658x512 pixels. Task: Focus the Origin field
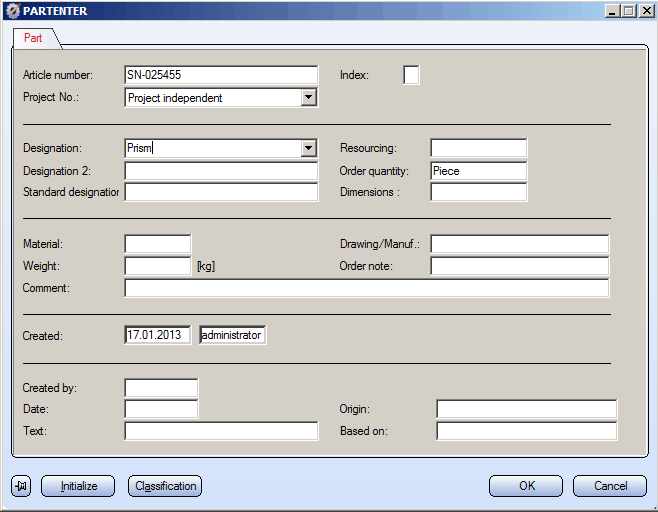(x=527, y=409)
